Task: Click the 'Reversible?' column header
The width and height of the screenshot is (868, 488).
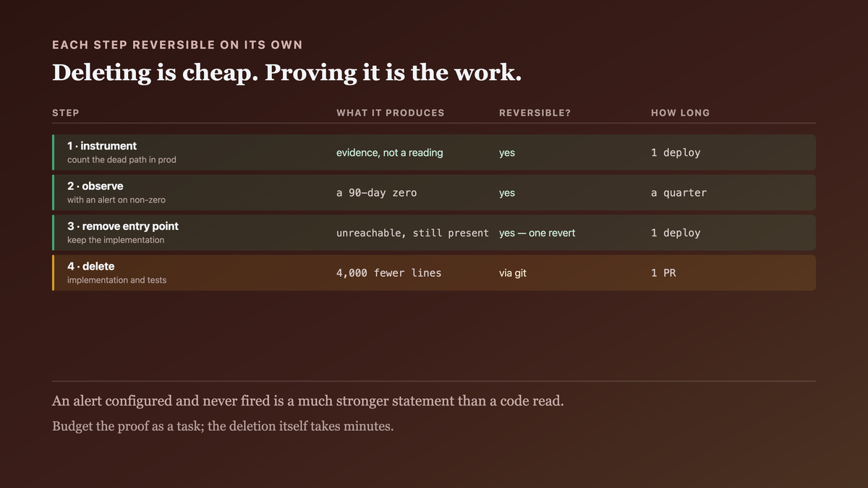Action: (535, 113)
